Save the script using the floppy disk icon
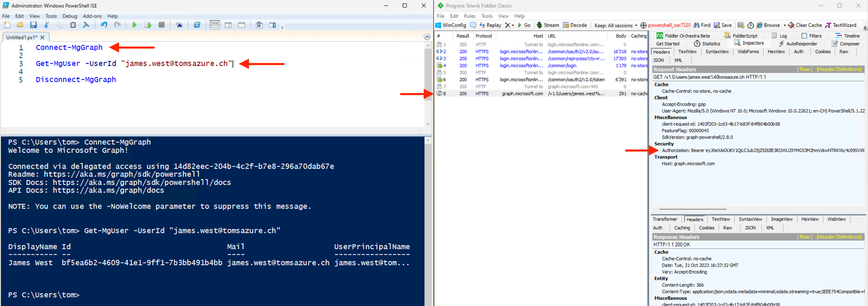This screenshot has width=868, height=306. click(x=33, y=25)
